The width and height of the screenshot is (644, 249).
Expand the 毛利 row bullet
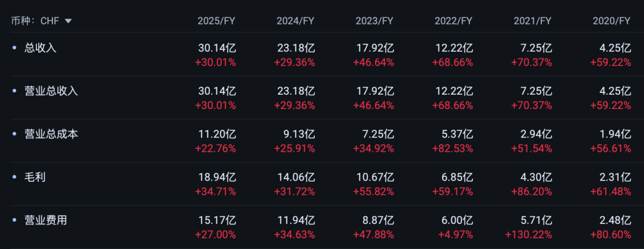[x=14, y=178]
